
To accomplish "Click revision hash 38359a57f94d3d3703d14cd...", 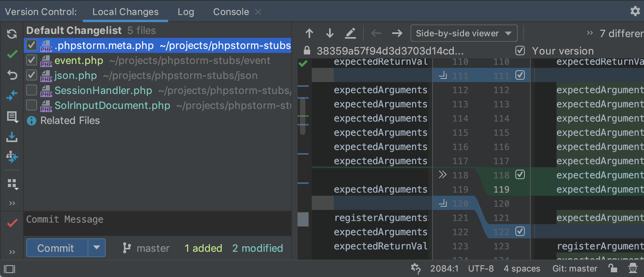I will [390, 51].
